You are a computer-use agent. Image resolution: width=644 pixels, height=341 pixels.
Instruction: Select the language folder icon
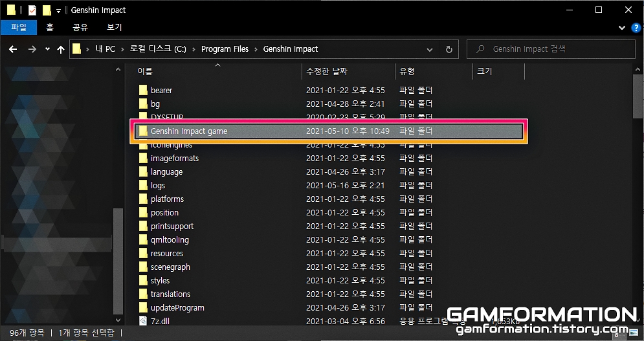pyautogui.click(x=143, y=171)
